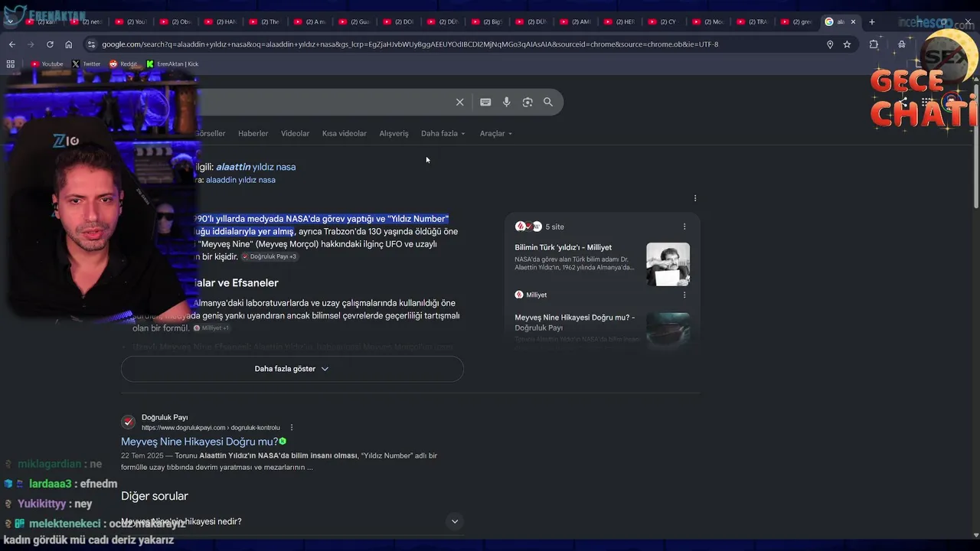Switch to the '(2) HAN' YouTube tab
The width and height of the screenshot is (980, 551).
[220, 21]
